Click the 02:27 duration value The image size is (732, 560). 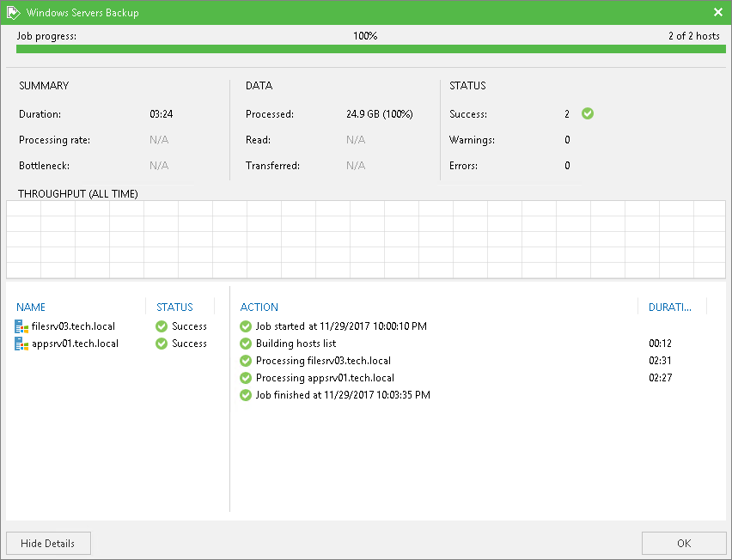[660, 378]
